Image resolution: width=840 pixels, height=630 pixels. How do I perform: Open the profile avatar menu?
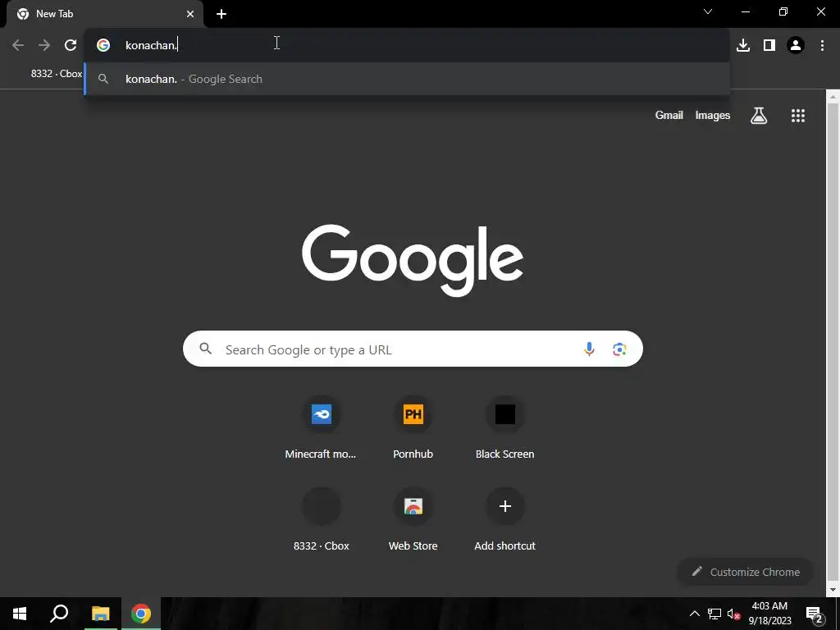796,45
